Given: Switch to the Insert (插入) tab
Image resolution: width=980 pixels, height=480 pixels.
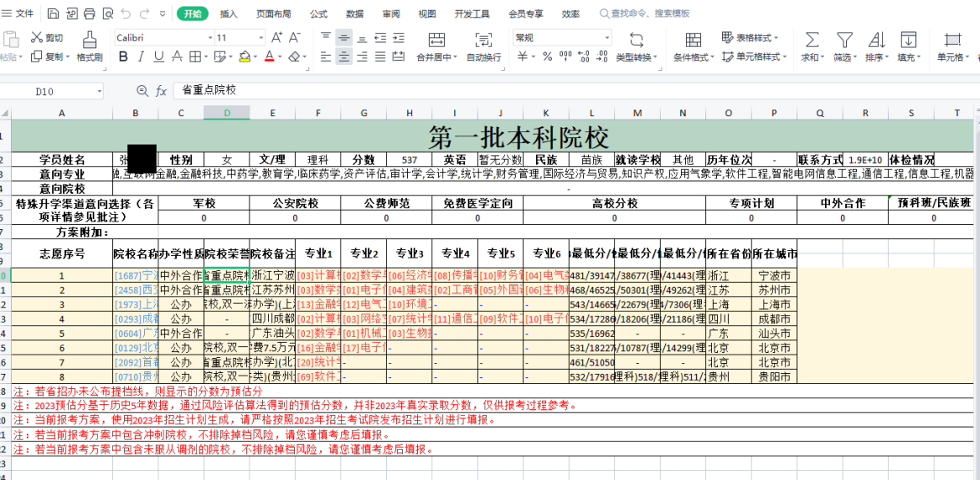Looking at the screenshot, I should pos(228,13).
